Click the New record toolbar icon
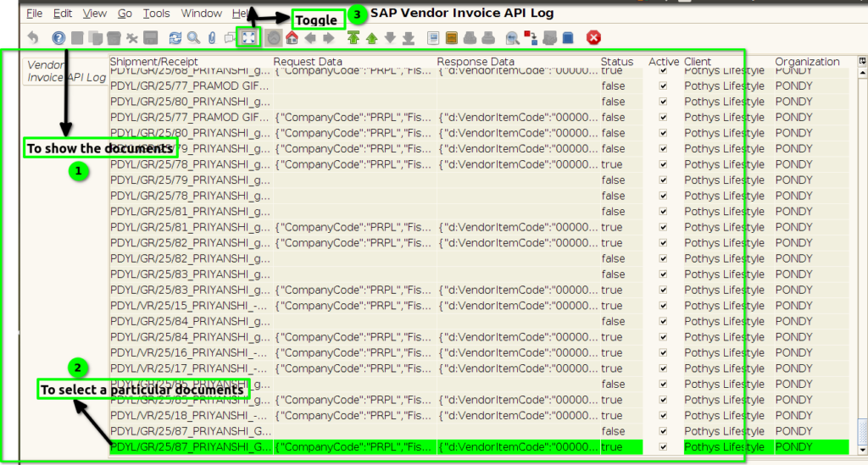868x465 pixels. (77, 37)
